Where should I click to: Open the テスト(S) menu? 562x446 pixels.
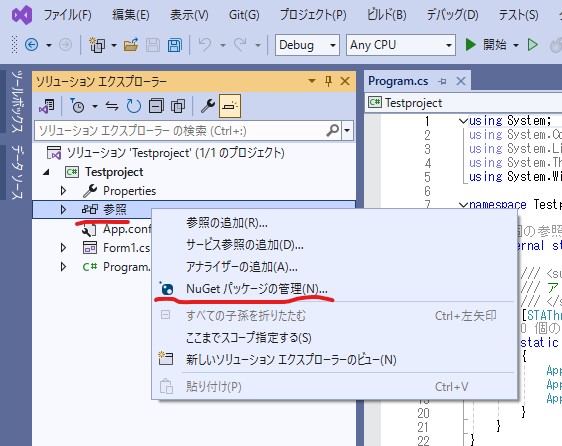pyautogui.click(x=519, y=15)
